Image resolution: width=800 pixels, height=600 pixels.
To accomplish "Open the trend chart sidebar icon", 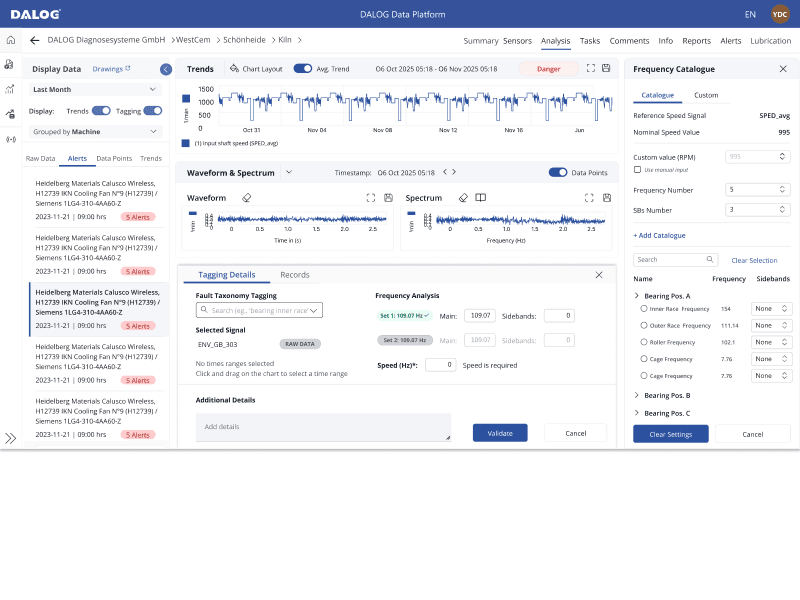I will pos(10,89).
